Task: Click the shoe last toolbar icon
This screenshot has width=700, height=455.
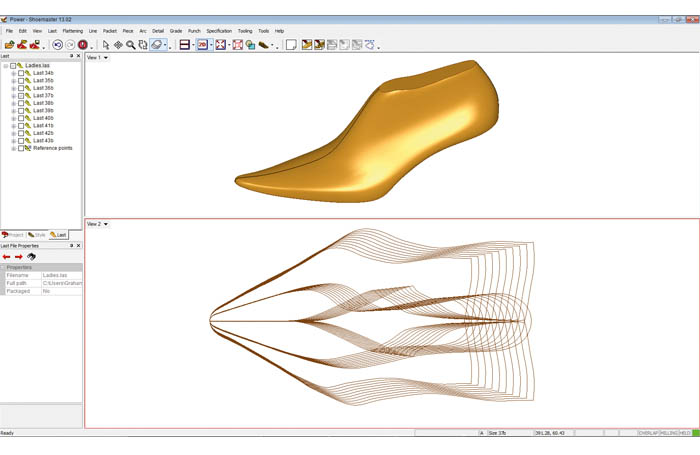Action: [264, 45]
